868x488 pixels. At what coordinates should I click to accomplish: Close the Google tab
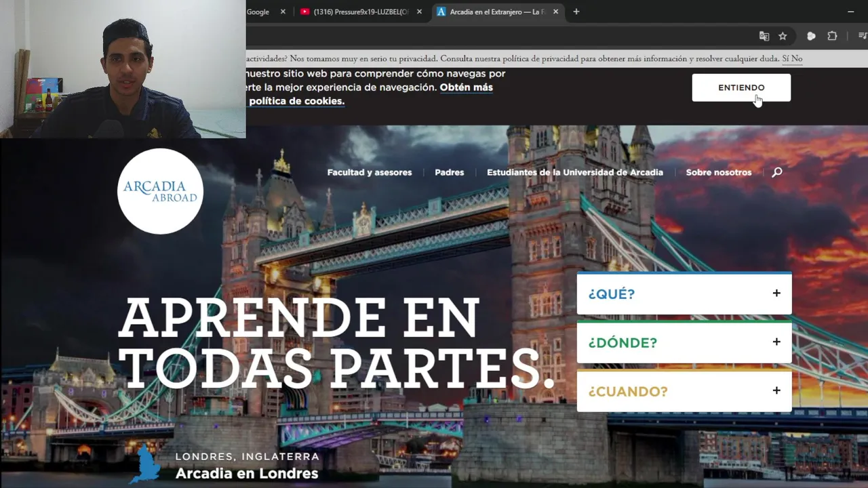(x=283, y=12)
